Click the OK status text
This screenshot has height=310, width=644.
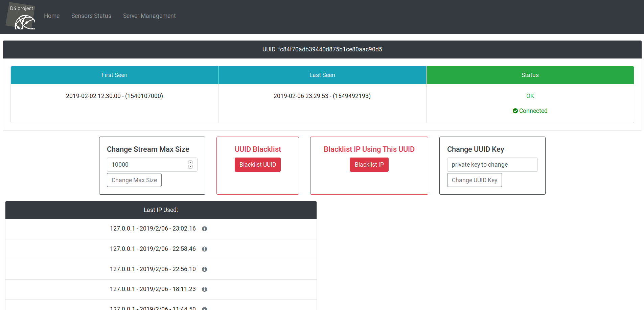530,96
